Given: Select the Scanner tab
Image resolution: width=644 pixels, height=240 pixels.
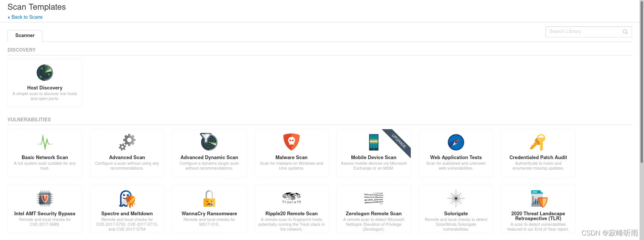Looking at the screenshot, I should click(25, 36).
